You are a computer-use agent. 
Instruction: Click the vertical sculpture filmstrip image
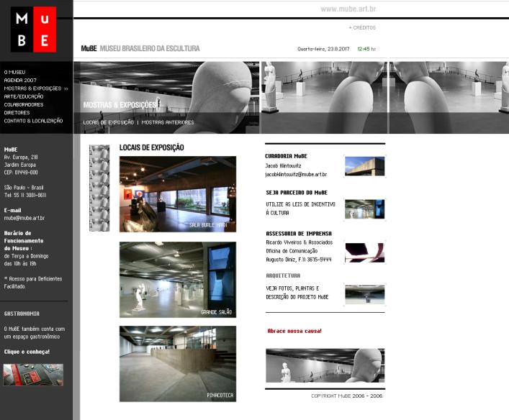tap(99, 188)
